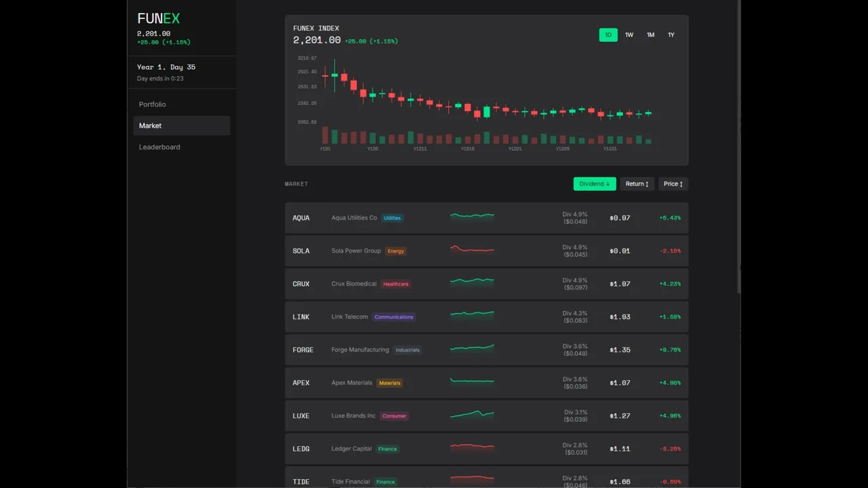The image size is (868, 488).
Task: Click the Finance tag beside Ledger Capital
Action: [388, 449]
